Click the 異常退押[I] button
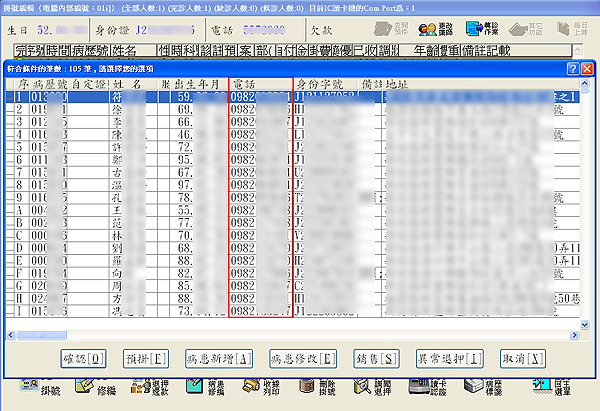 [451, 356]
